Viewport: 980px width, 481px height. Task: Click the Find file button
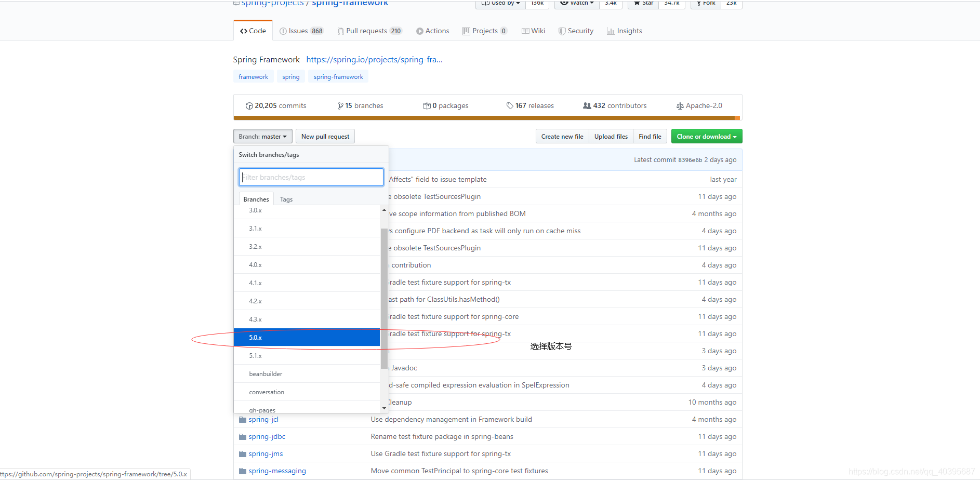click(x=650, y=137)
